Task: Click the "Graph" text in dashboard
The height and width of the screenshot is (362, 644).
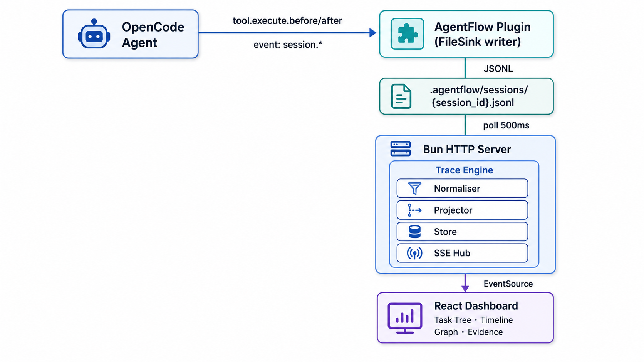Action: pyautogui.click(x=446, y=332)
